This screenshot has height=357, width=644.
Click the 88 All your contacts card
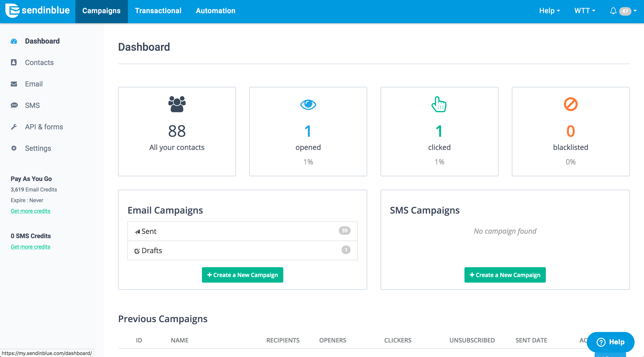(177, 132)
